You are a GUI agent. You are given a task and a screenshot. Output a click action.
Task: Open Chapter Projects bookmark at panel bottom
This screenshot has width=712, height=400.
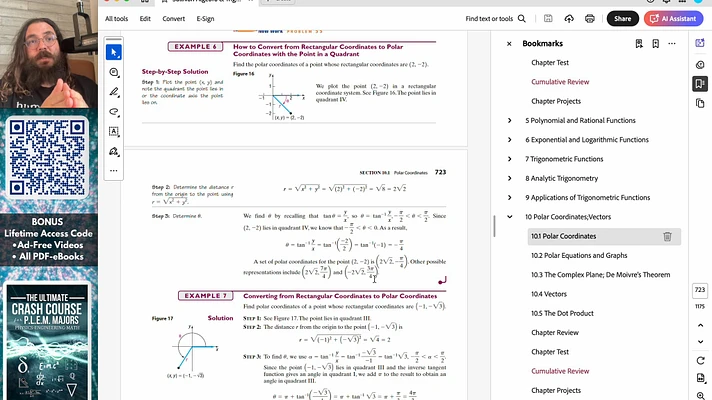click(556, 390)
